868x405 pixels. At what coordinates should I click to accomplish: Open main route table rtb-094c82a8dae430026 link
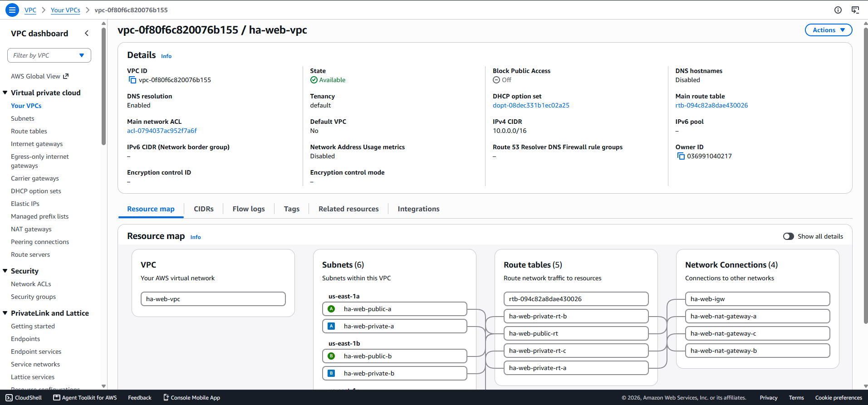click(x=711, y=105)
